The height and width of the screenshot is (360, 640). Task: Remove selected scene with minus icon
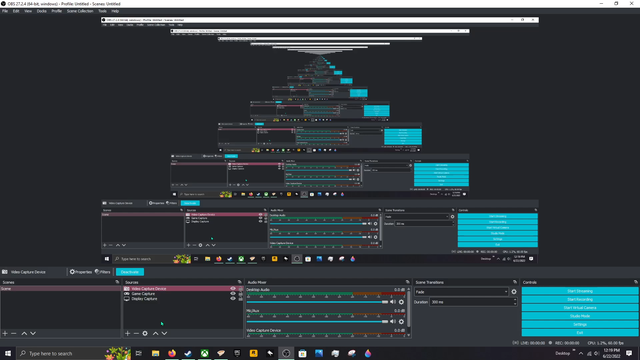(x=14, y=333)
